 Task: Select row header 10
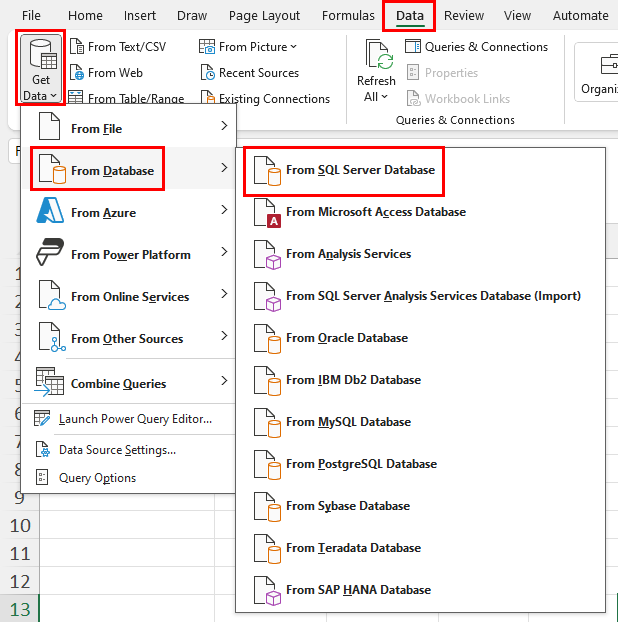click(20, 525)
